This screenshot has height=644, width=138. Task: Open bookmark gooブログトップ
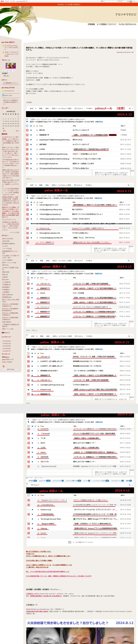pyautogui.click(x=8, y=359)
